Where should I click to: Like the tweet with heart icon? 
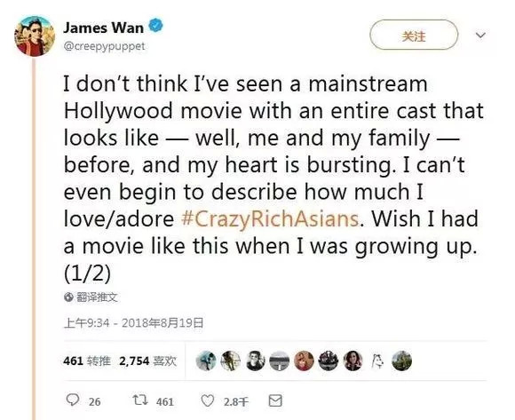[x=207, y=400]
